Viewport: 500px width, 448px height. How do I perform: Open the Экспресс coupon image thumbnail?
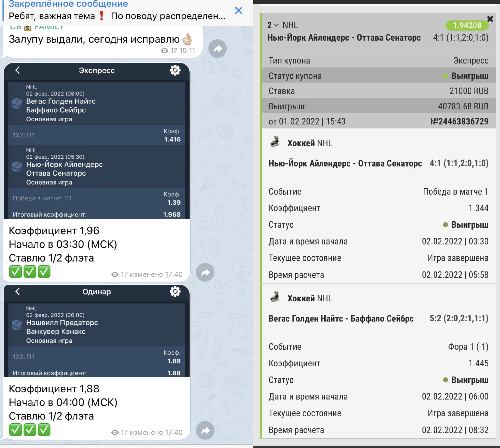(97, 141)
